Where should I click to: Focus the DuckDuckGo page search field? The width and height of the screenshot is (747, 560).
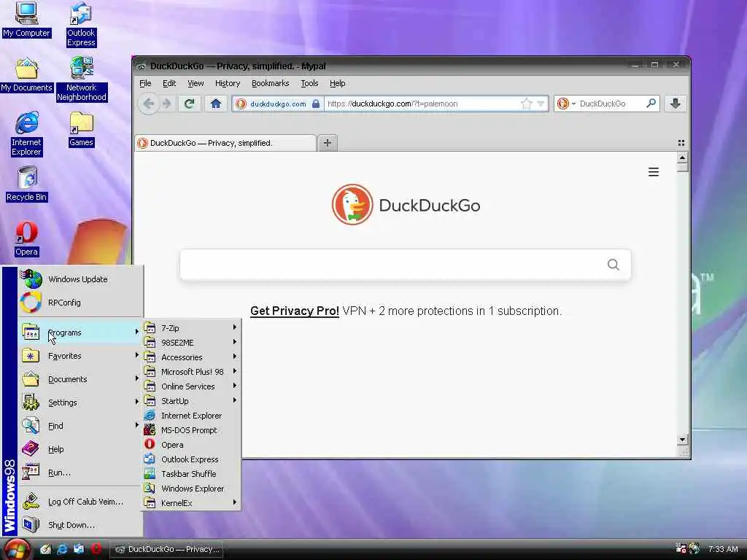point(406,264)
